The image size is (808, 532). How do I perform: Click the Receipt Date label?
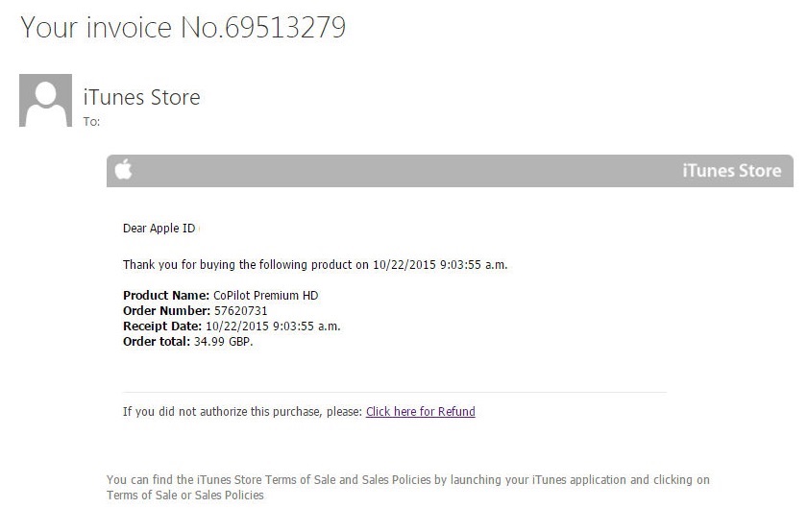tap(162, 326)
